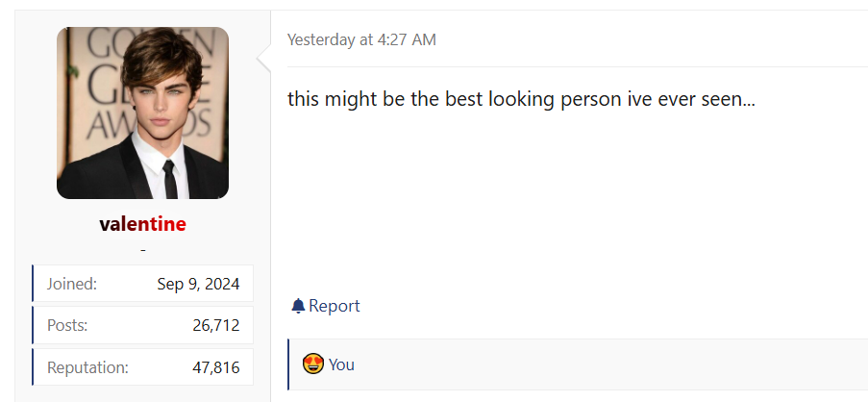
Task: Click the Reputation label in user stats
Action: 87,367
